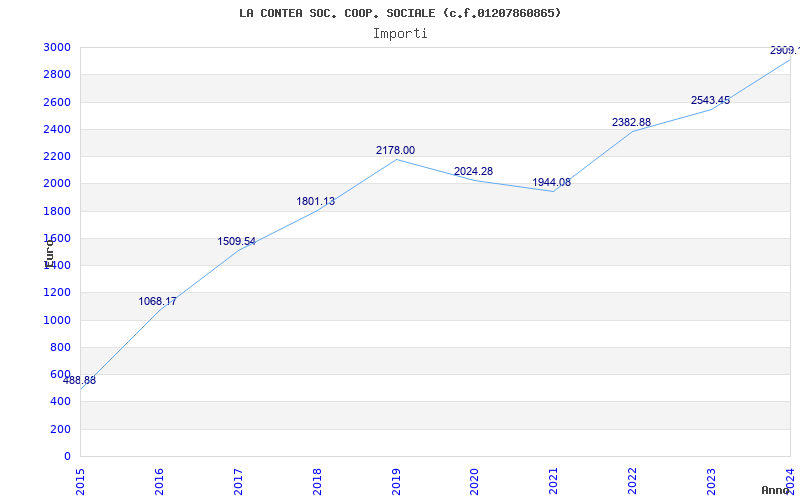
Task: Click the x-axis year 2019
Action: point(396,482)
